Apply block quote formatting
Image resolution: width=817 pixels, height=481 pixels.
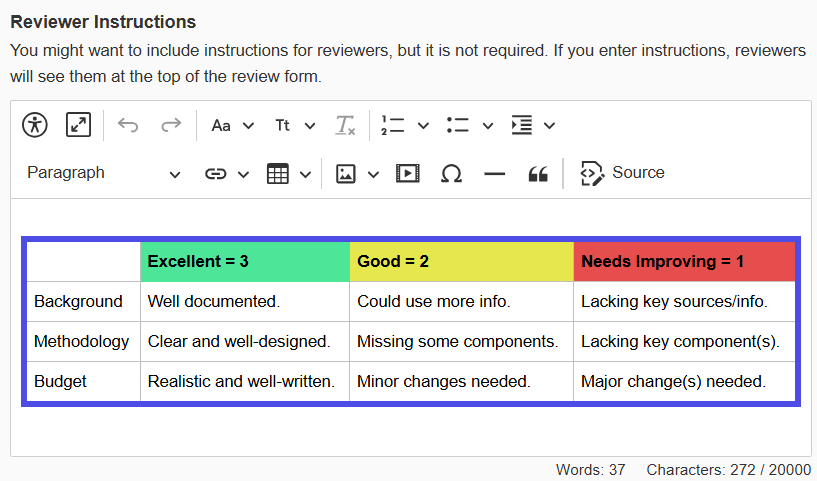(x=538, y=174)
